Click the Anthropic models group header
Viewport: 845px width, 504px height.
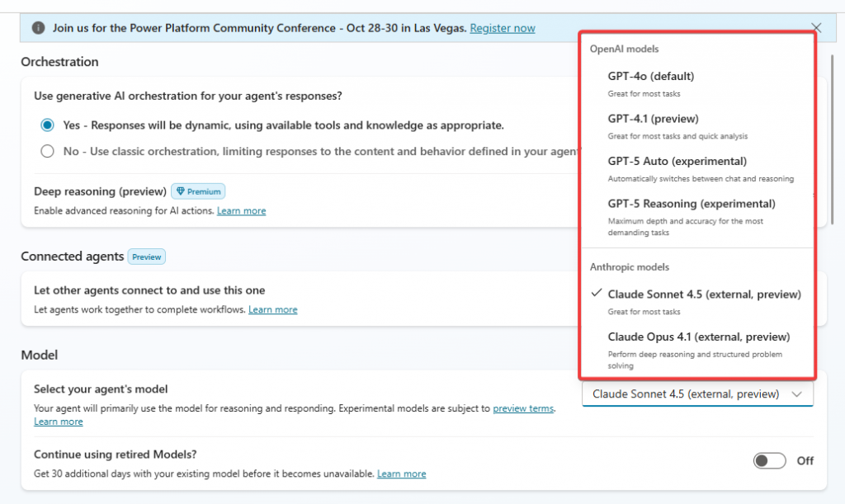click(630, 267)
